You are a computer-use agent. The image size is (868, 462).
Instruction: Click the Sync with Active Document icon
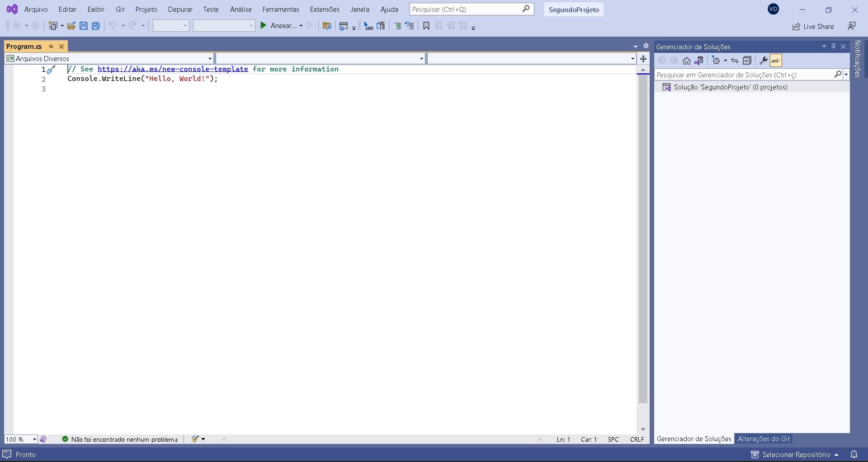[735, 61]
